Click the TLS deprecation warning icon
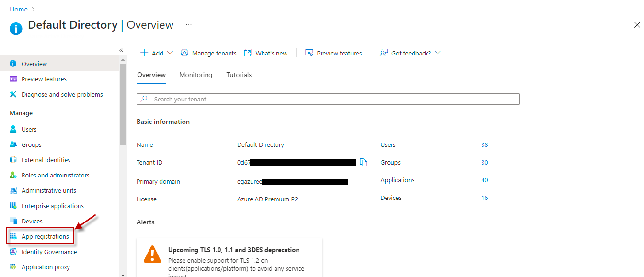The width and height of the screenshot is (644, 277). (152, 254)
